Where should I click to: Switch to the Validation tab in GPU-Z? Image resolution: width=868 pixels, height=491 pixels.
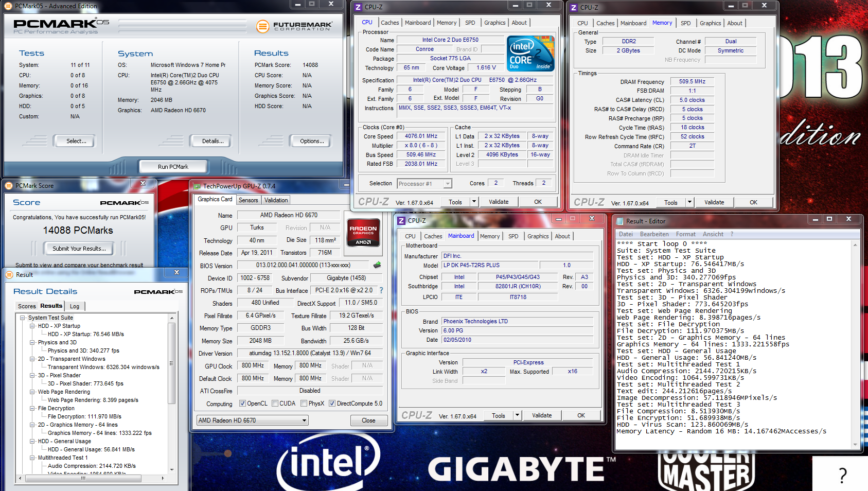[x=276, y=200]
